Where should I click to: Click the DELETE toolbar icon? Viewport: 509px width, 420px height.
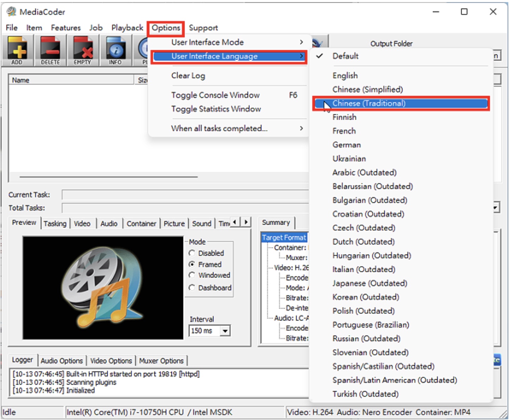point(50,51)
